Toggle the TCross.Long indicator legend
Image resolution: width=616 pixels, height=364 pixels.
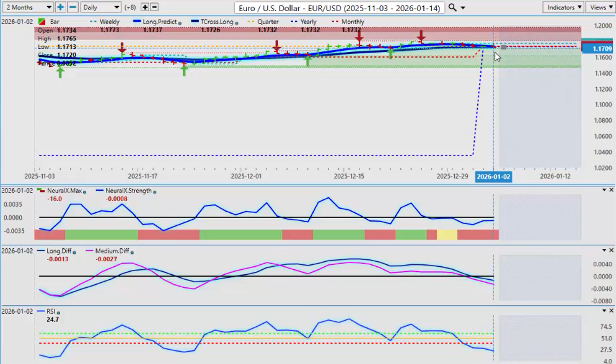coord(214,22)
